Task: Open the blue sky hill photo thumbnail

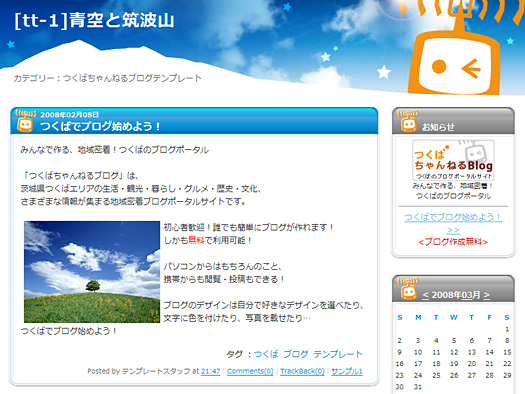Action: [x=92, y=272]
